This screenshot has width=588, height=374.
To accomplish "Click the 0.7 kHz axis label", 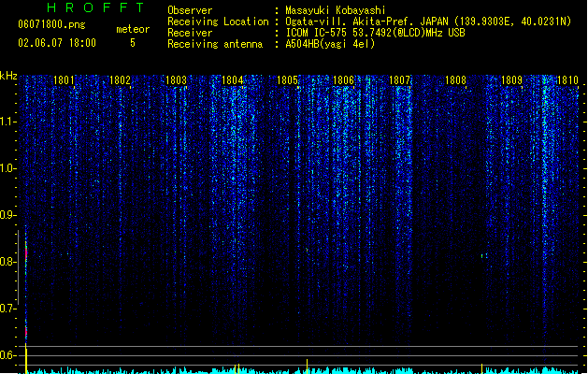I will pyautogui.click(x=7, y=309).
